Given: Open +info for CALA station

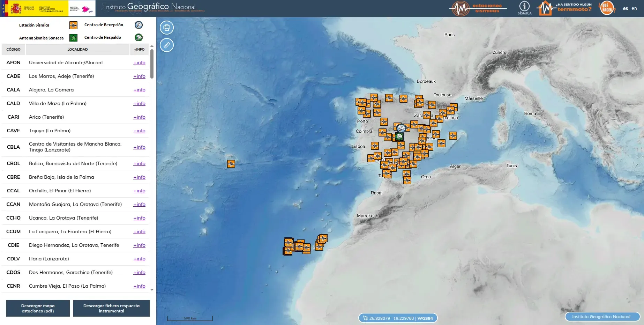Looking at the screenshot, I should tap(139, 90).
